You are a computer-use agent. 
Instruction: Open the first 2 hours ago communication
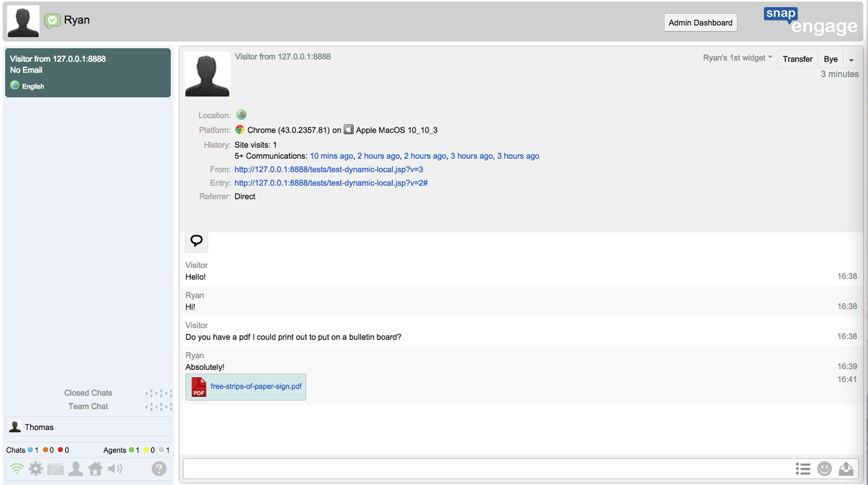(378, 156)
